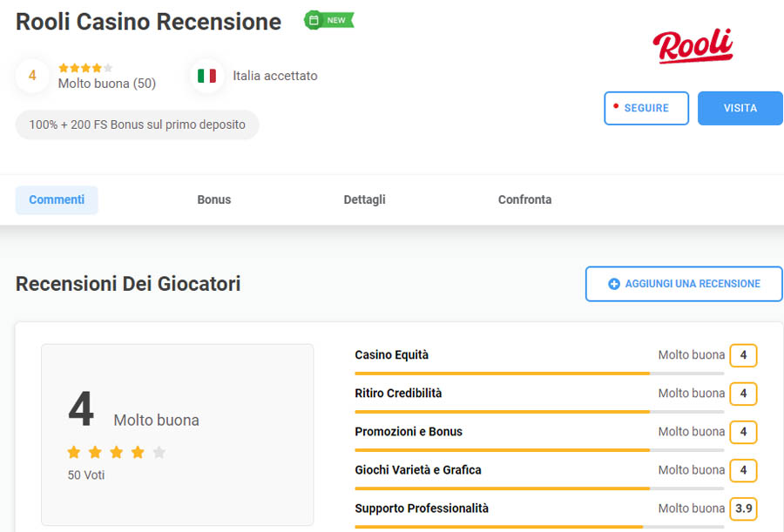Click the Italian flag icon
The height and width of the screenshot is (532, 784).
(206, 76)
